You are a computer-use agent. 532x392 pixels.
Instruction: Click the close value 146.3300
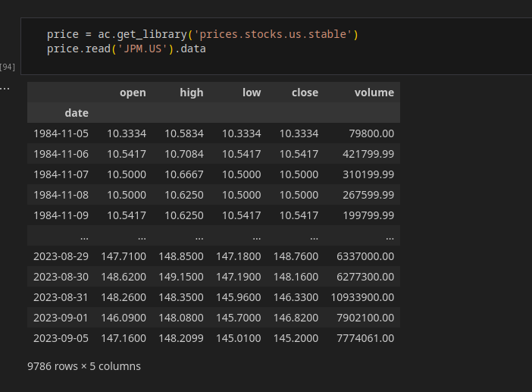pos(296,297)
